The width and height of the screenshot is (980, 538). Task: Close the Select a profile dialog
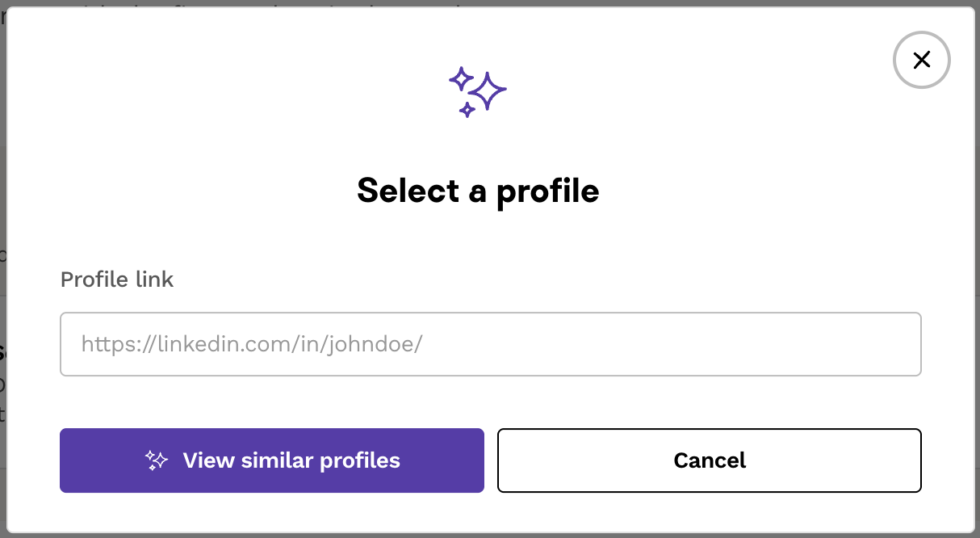click(x=921, y=59)
